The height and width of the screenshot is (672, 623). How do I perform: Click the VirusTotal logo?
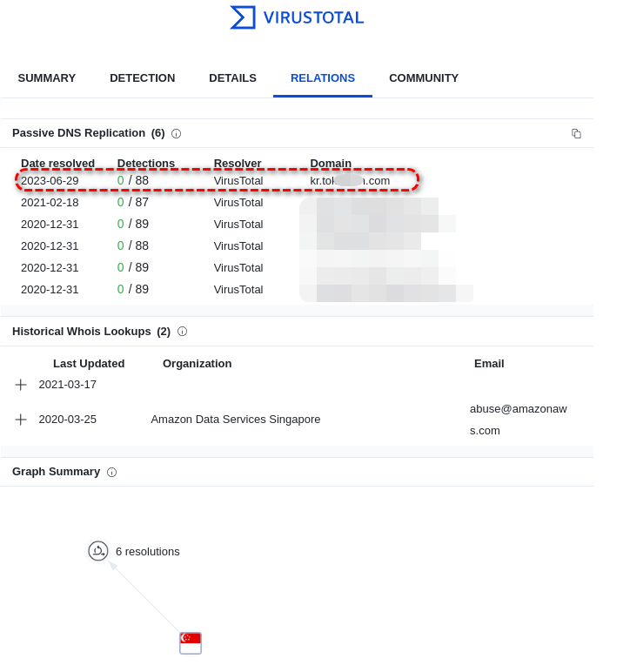(297, 17)
